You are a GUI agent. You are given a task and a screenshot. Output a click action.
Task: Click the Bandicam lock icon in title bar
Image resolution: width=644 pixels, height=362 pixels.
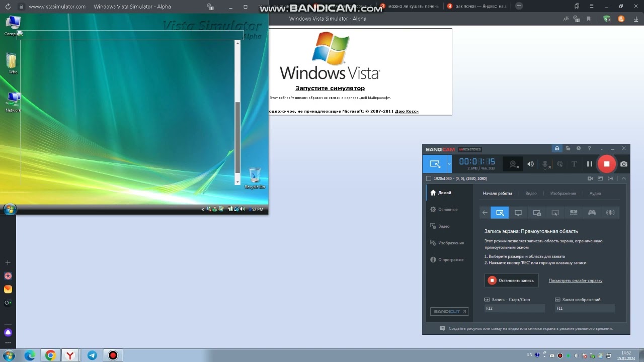pos(556,148)
